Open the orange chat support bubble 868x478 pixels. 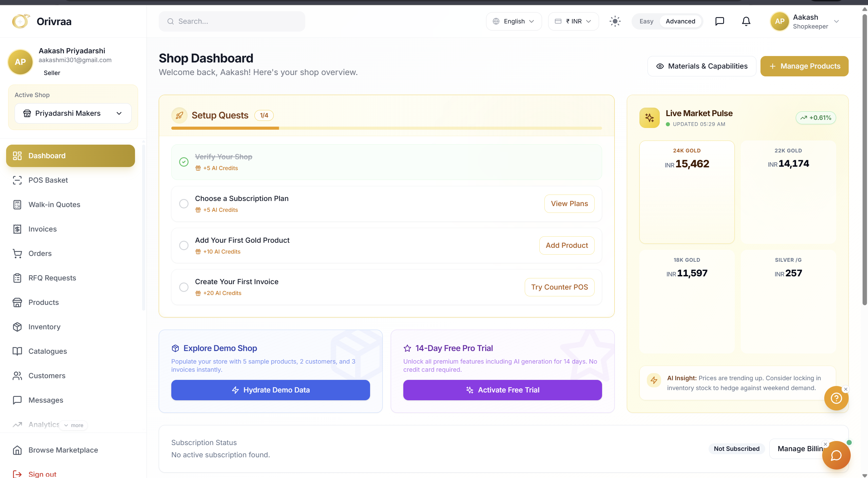point(836,455)
